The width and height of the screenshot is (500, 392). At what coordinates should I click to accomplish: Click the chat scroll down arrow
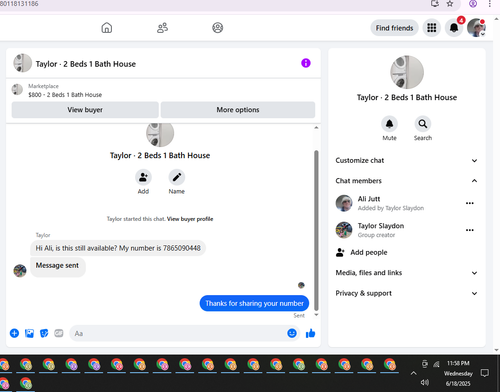[x=316, y=314]
